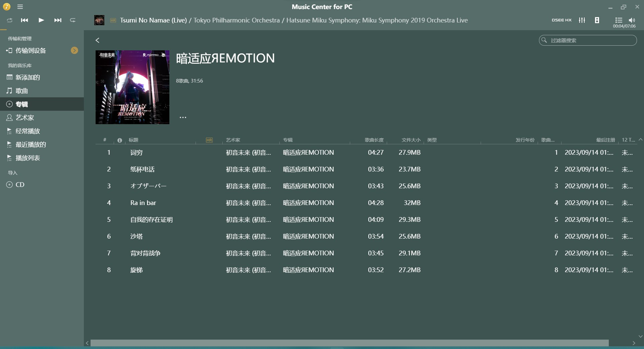Image resolution: width=644 pixels, height=349 pixels.
Task: Click the search magnifier icon
Action: 544,40
